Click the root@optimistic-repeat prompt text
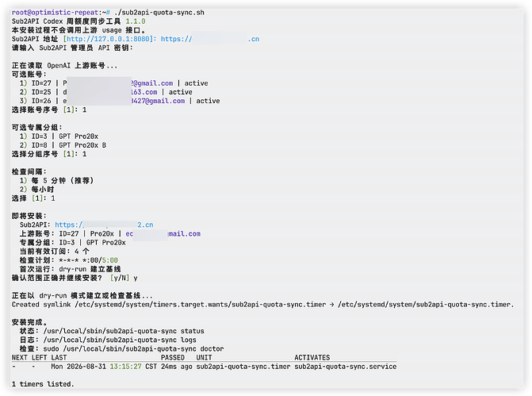Screen dimensions: 532x396 click(x=55, y=13)
